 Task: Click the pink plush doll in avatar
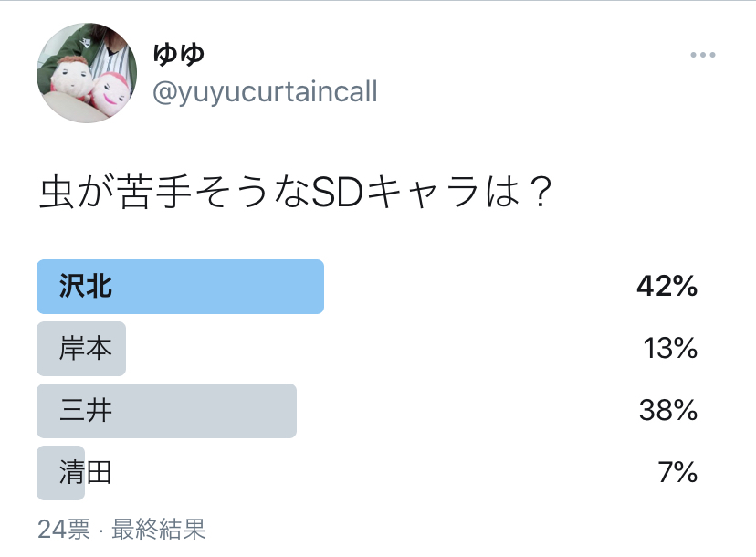[112, 95]
